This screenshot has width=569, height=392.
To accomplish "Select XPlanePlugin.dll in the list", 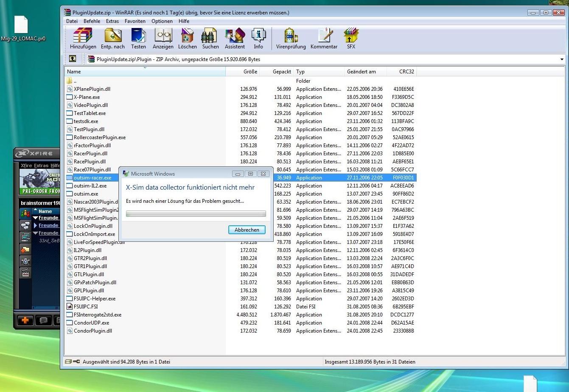I will (x=241, y=89).
